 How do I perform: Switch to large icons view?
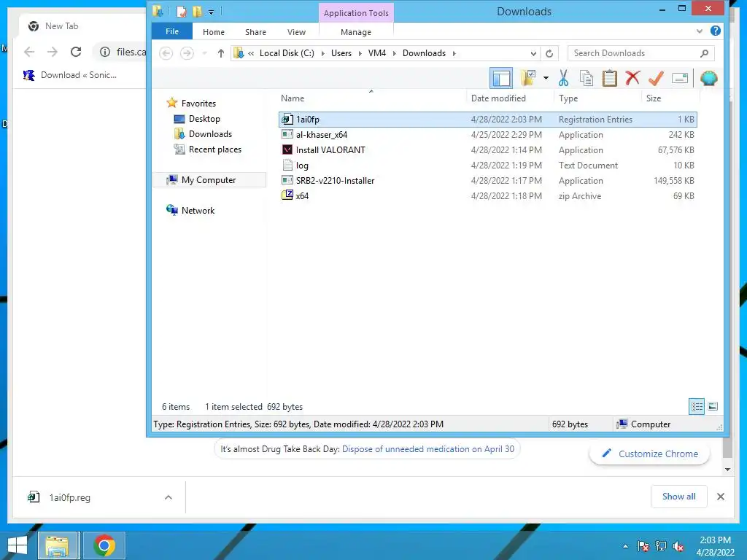pyautogui.click(x=713, y=406)
